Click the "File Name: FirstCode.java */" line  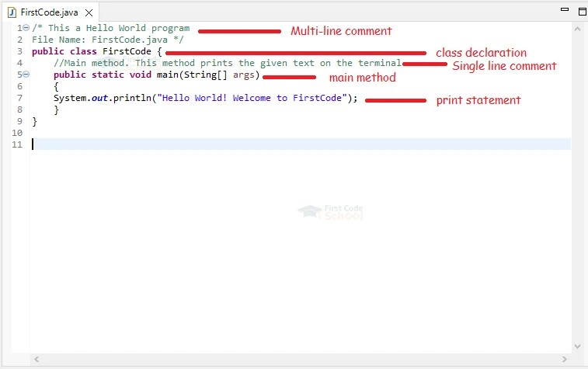pyautogui.click(x=108, y=40)
